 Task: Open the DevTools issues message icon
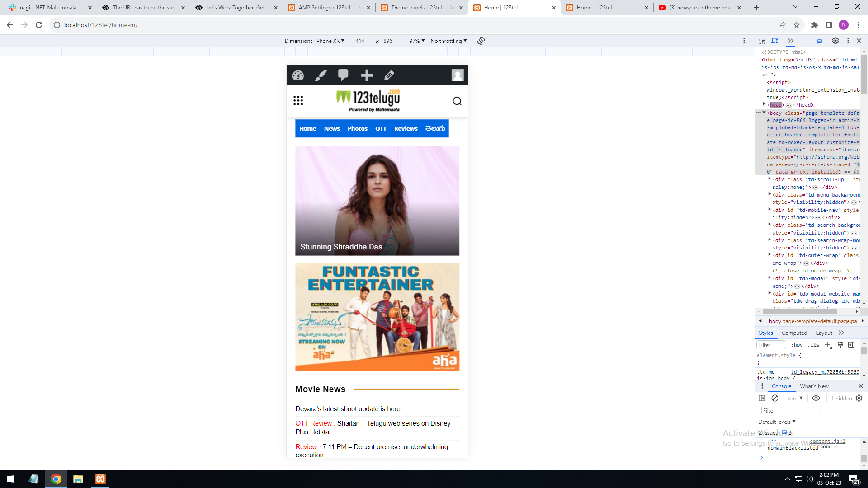pos(819,41)
